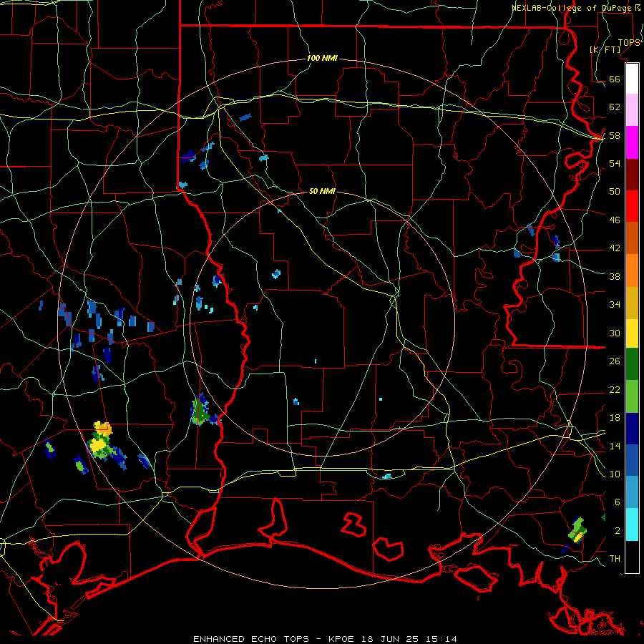Click the dark green legend band
Viewport: 644px width, 644px height.
632,364
